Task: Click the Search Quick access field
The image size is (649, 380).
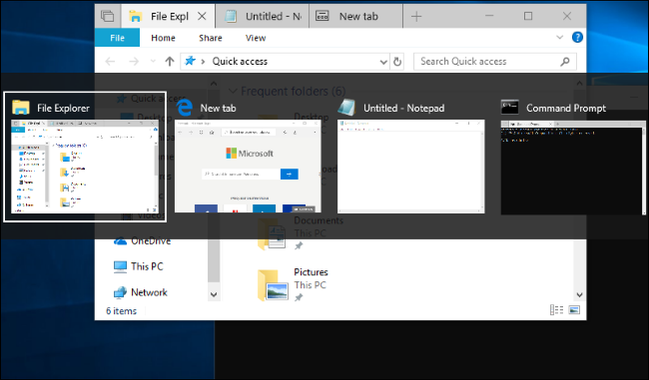Action: [494, 62]
